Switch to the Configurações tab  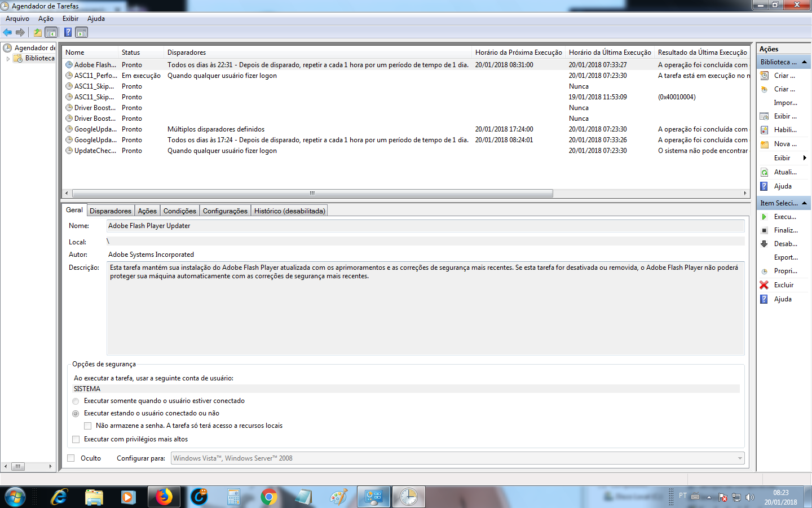(x=225, y=211)
